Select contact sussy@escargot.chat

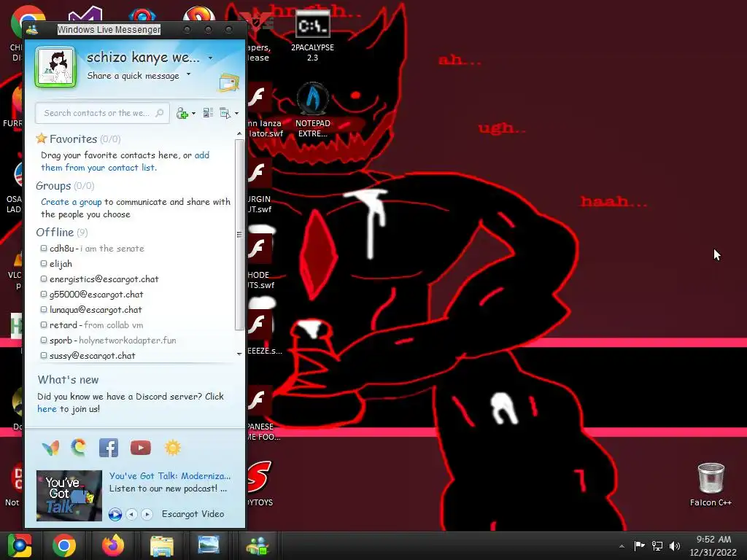point(93,356)
